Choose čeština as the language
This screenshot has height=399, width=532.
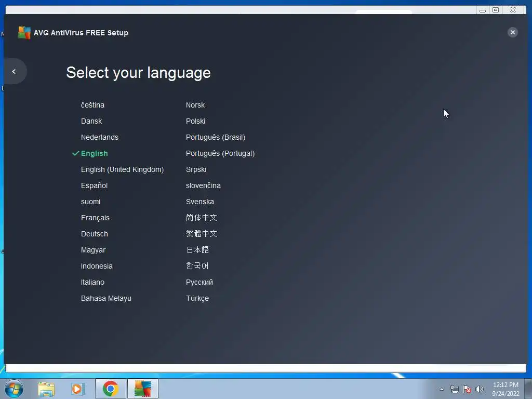tap(92, 105)
